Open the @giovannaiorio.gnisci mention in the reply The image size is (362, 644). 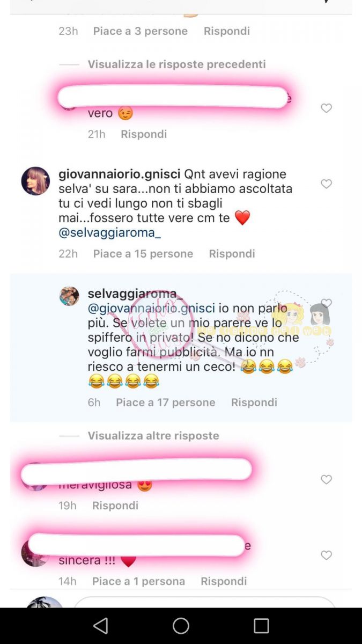point(151,309)
